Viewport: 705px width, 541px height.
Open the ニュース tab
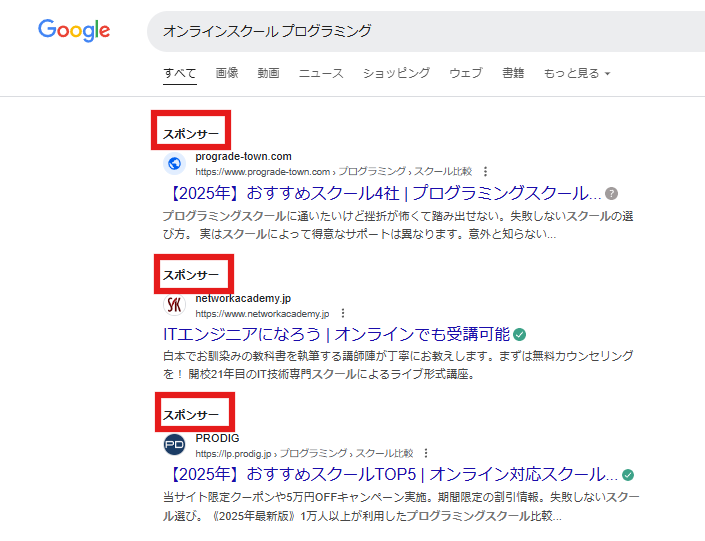point(321,73)
